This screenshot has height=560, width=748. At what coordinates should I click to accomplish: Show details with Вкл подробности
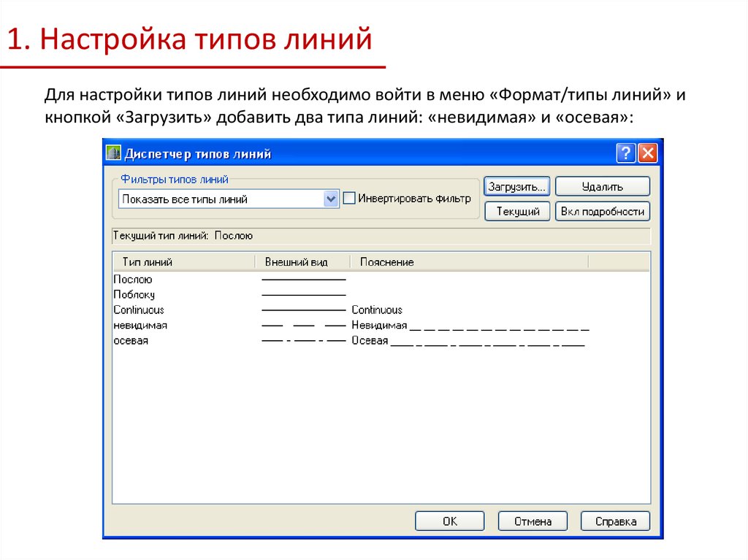pos(603,211)
